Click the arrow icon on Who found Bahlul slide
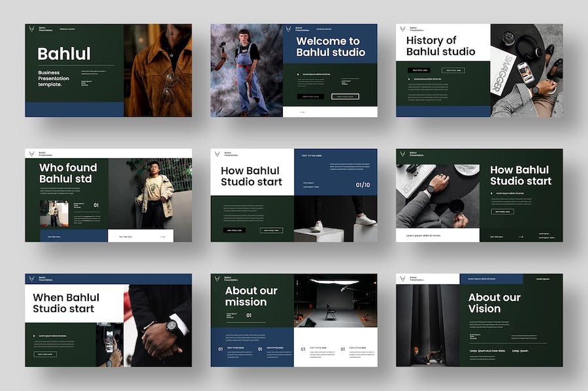Viewport: 588px width, 391px height. pyautogui.click(x=162, y=236)
